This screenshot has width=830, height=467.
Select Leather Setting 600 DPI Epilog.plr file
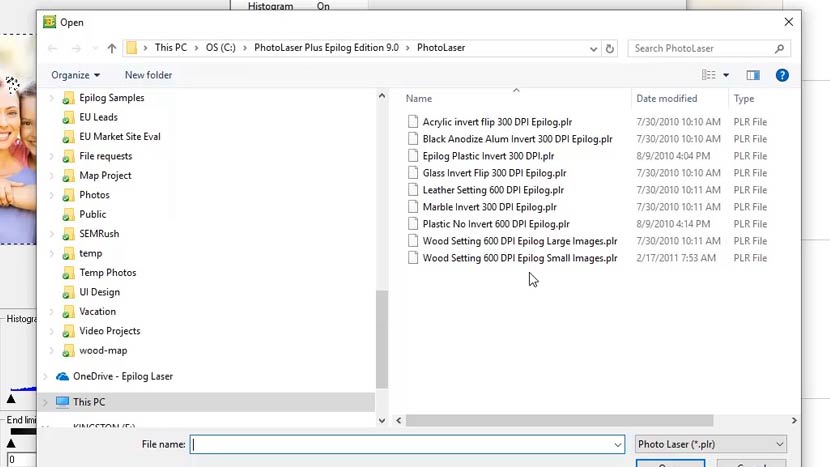tap(492, 190)
